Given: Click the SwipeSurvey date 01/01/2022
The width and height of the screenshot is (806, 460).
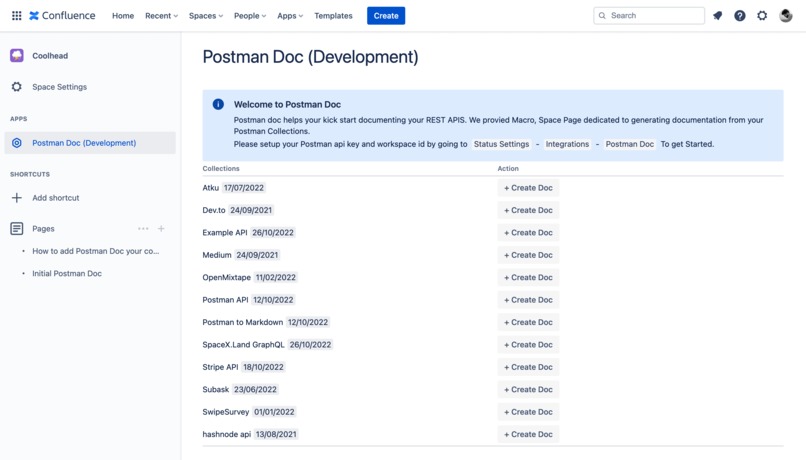Looking at the screenshot, I should (x=274, y=412).
